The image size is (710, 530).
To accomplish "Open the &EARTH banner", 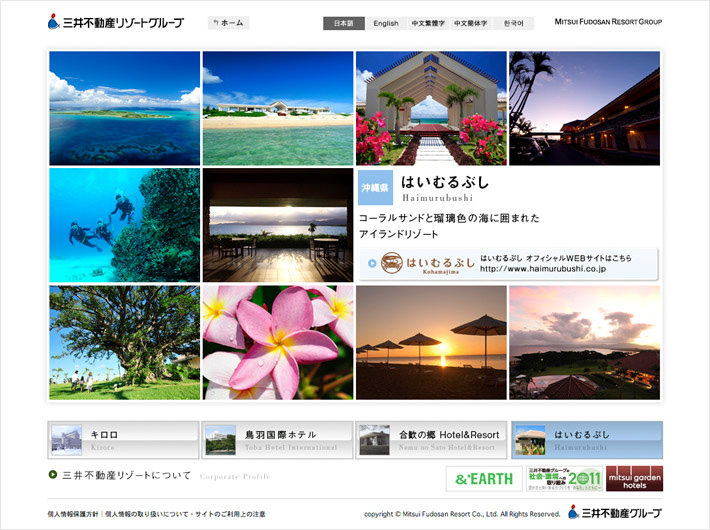I will [484, 479].
